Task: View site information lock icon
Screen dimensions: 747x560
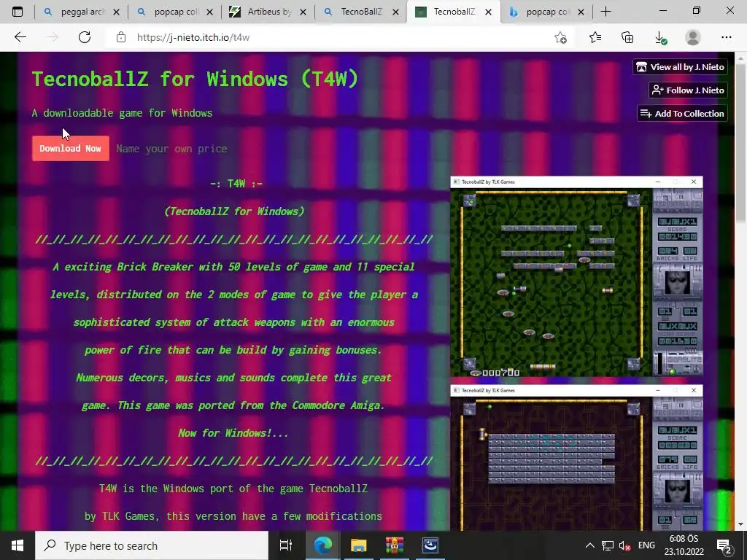Action: (121, 37)
